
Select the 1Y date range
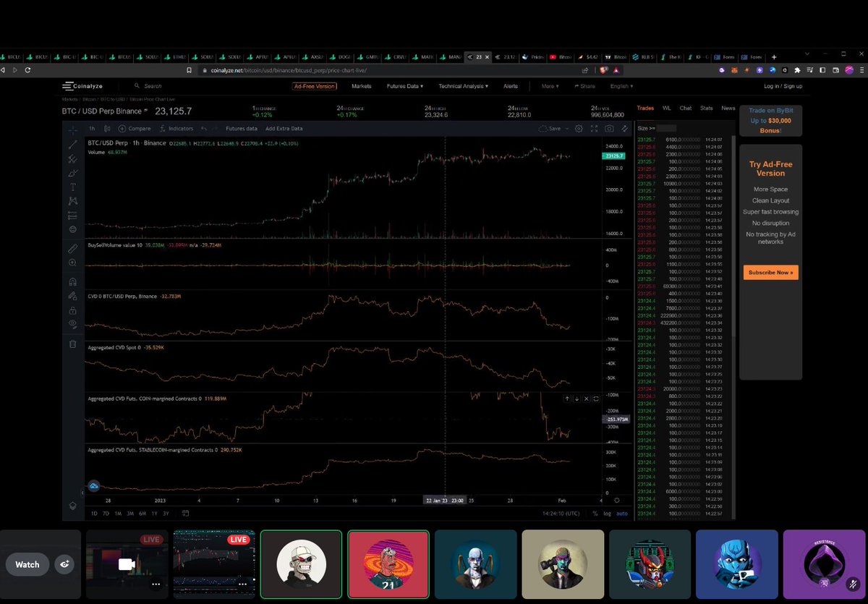click(154, 514)
